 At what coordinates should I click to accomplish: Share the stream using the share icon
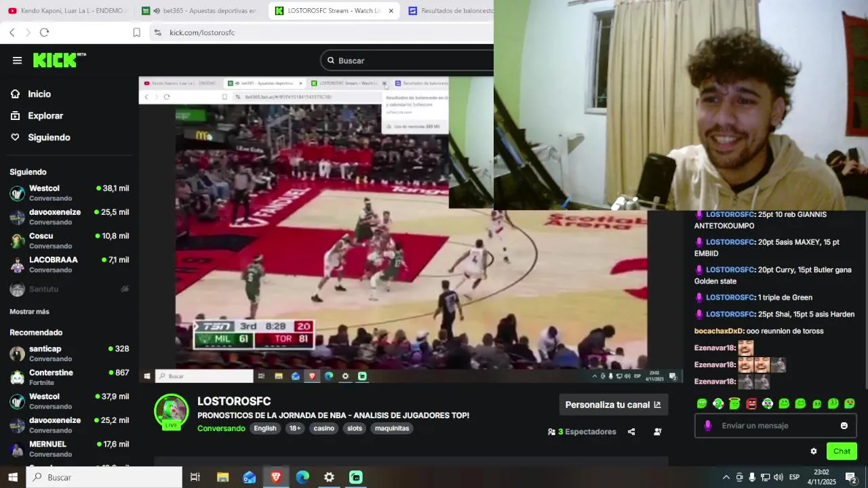(631, 432)
